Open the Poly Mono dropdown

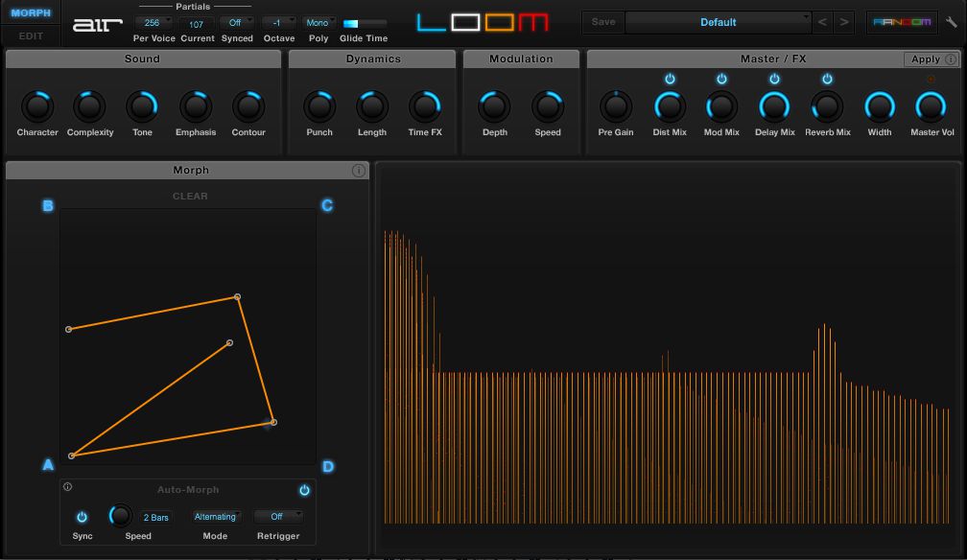click(x=318, y=23)
